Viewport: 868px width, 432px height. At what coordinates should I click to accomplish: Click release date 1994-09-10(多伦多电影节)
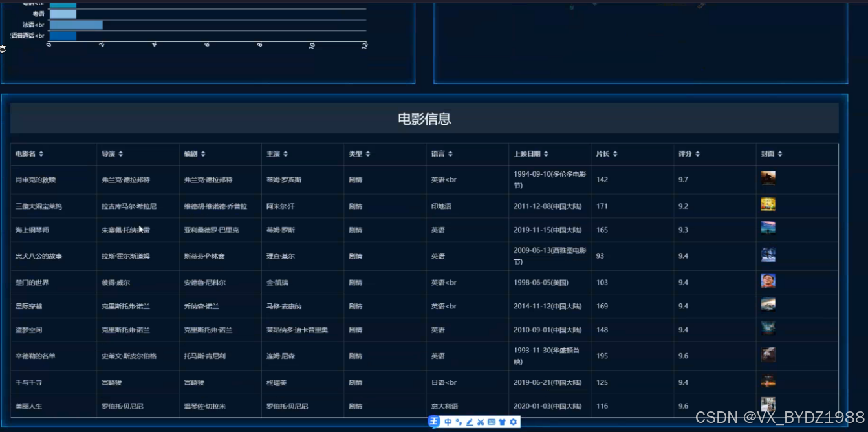(550, 180)
